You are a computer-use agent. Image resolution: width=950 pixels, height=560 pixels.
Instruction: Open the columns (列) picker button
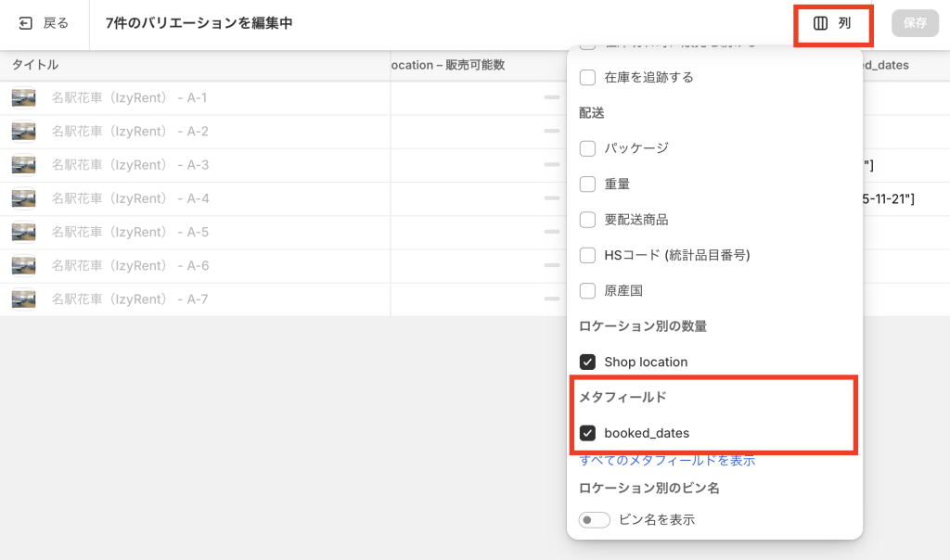pyautogui.click(x=832, y=23)
